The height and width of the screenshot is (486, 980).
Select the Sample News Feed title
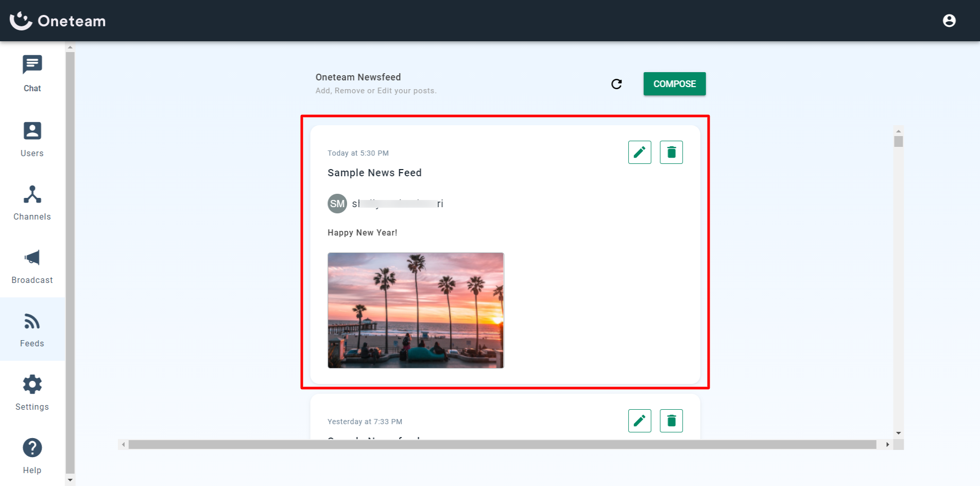tap(374, 173)
